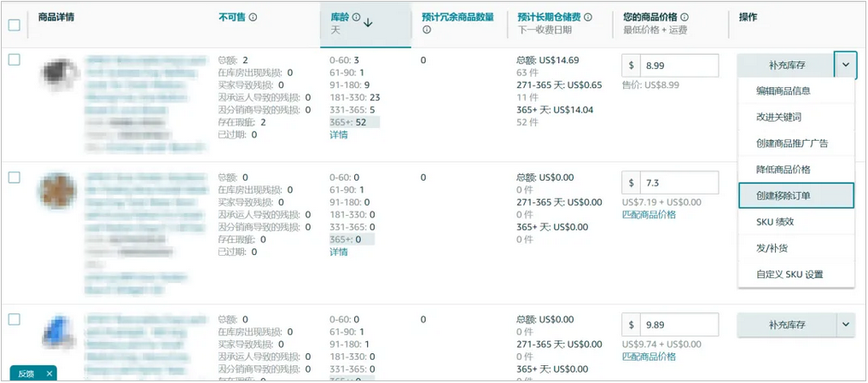Click info icon under 预计冗余商品数量 header
The image size is (868, 383).
427,30
